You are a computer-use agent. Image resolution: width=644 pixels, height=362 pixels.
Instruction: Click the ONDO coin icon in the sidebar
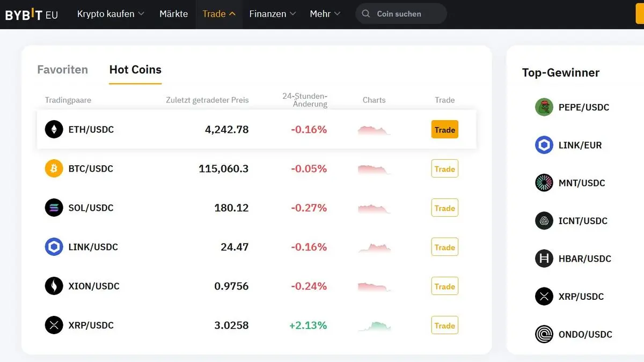(x=544, y=334)
